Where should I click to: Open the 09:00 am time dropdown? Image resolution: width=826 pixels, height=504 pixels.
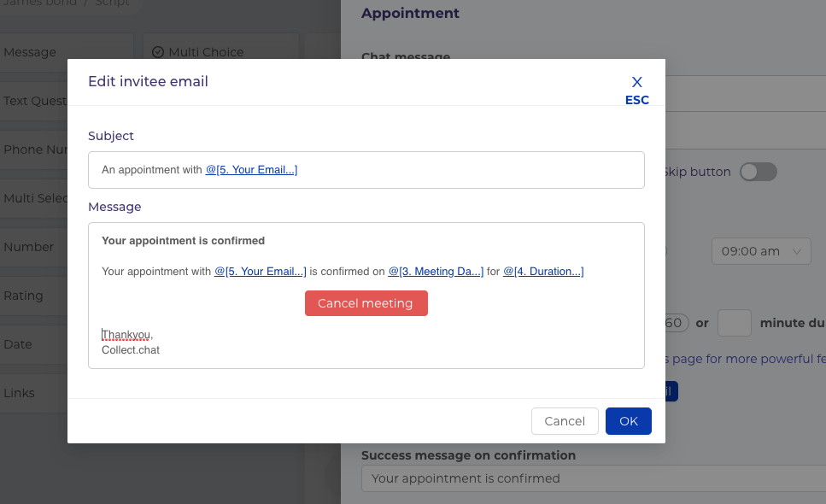(761, 251)
